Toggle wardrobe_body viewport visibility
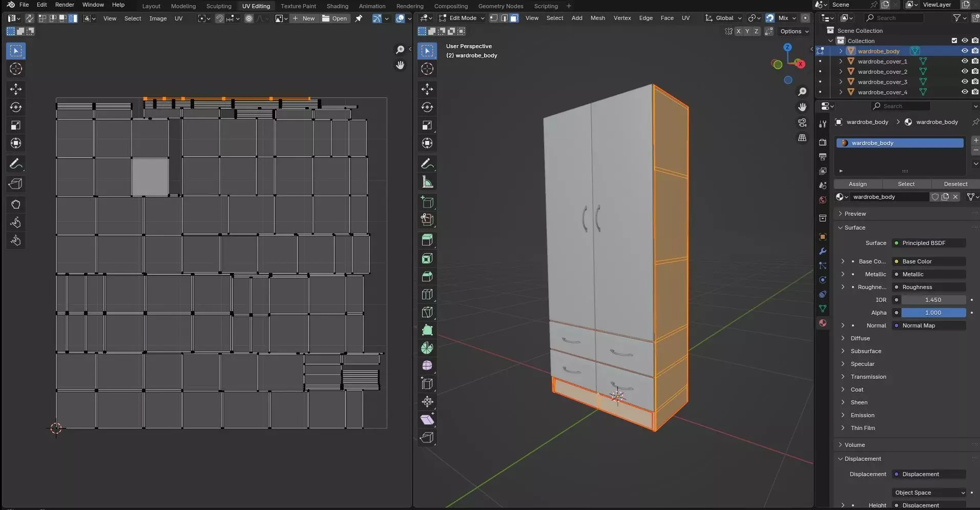The height and width of the screenshot is (510, 980). tap(965, 51)
